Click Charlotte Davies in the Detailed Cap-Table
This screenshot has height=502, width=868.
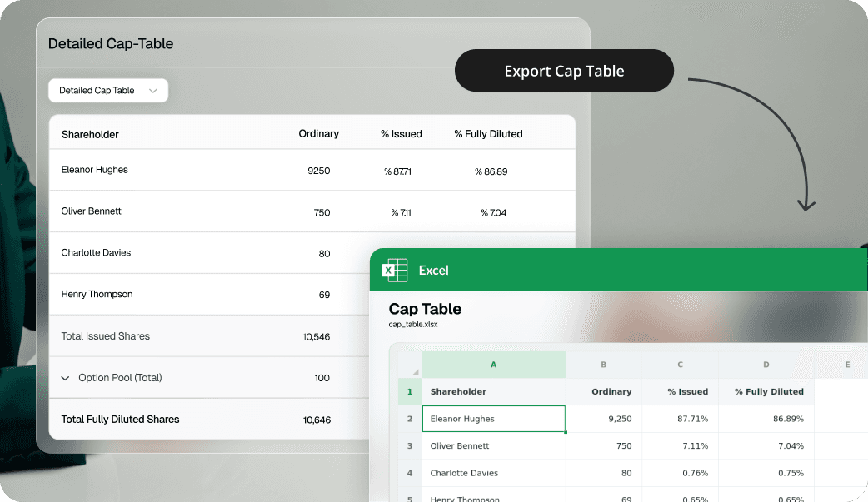pyautogui.click(x=97, y=253)
